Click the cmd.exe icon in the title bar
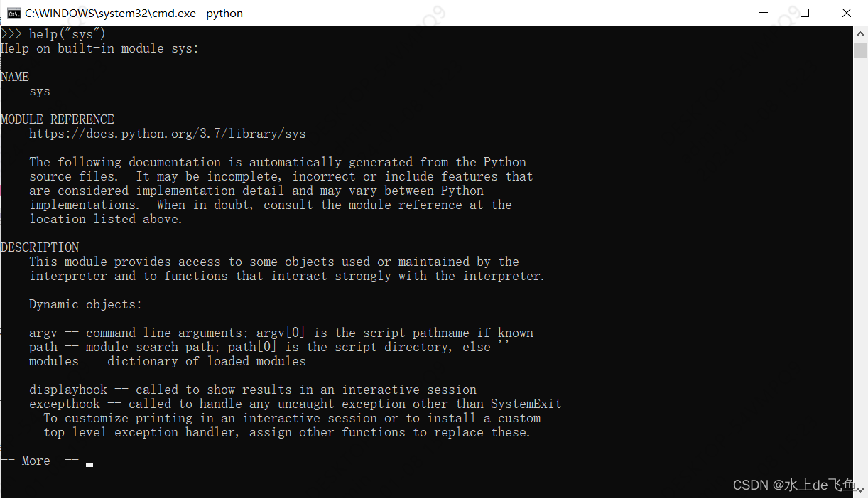 click(x=13, y=13)
